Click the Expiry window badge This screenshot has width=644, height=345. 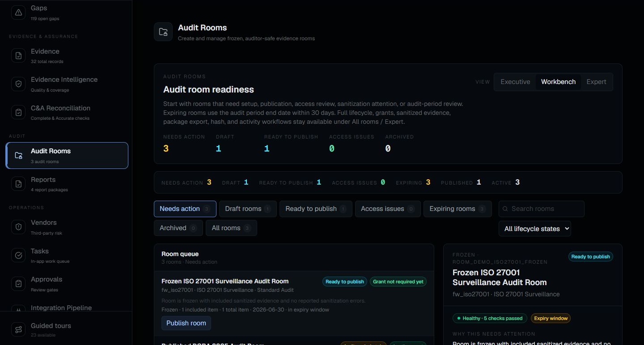click(x=551, y=318)
